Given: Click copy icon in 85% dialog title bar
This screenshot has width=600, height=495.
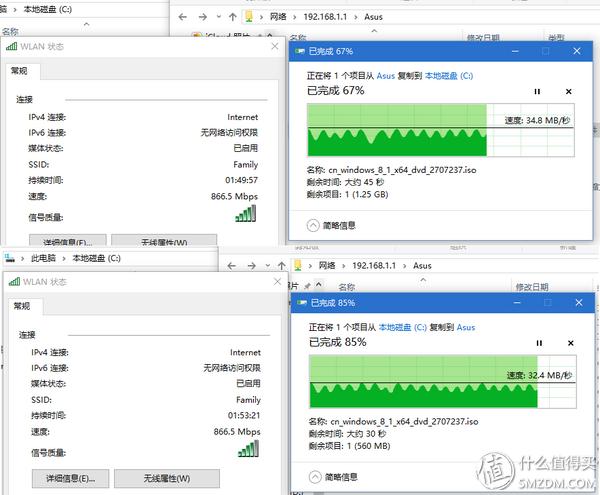Looking at the screenshot, I should pos(302,303).
